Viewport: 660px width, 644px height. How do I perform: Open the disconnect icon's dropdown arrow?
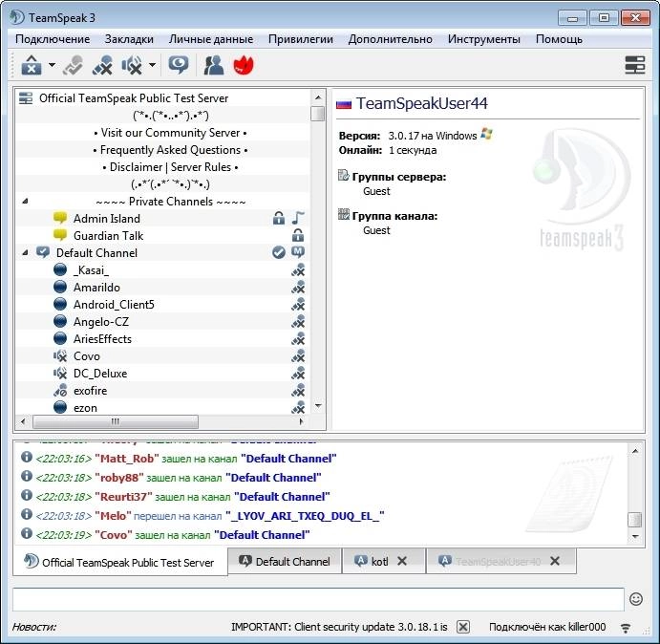coord(52,65)
